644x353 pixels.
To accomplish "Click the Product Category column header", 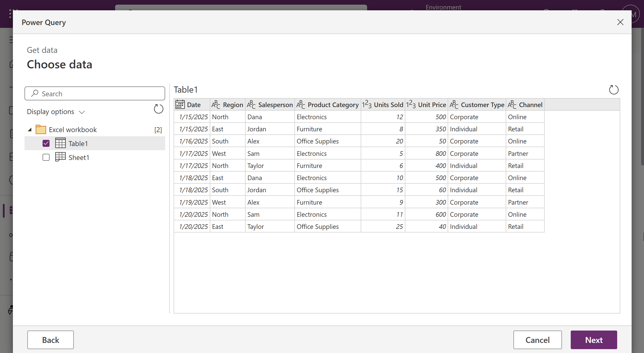I will tap(333, 105).
